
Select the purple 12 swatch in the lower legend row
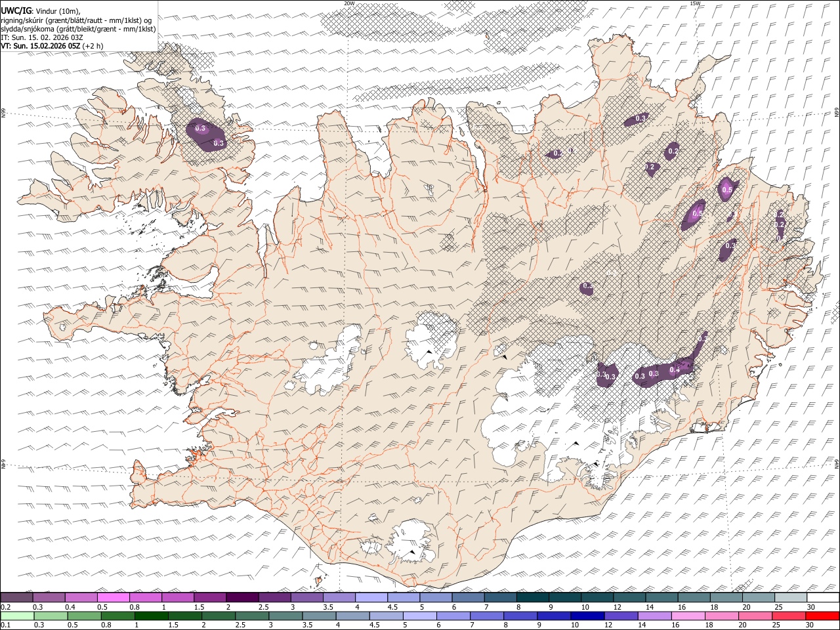(x=620, y=616)
